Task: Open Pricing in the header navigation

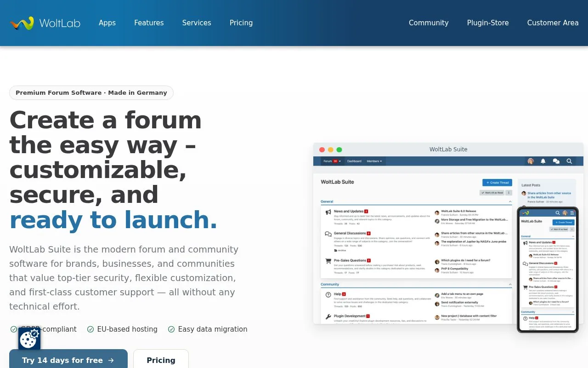Action: (x=241, y=23)
